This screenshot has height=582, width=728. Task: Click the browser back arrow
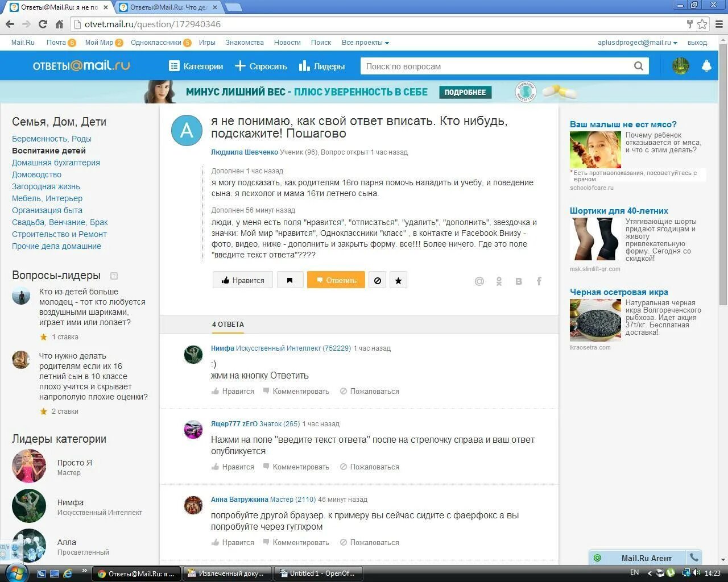tap(10, 24)
